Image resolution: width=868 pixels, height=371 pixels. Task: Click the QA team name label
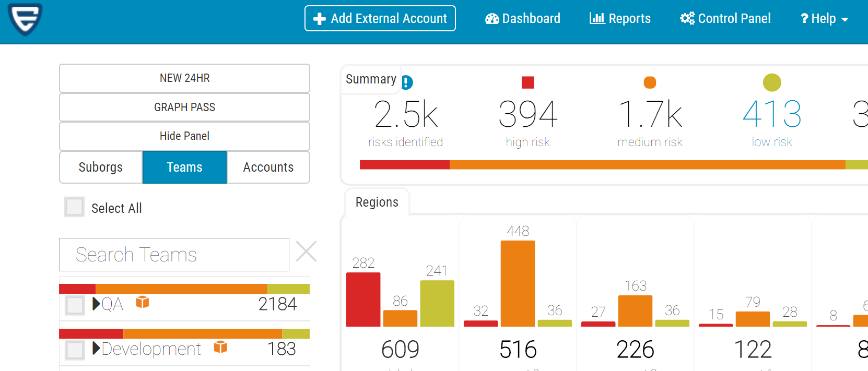click(x=112, y=304)
